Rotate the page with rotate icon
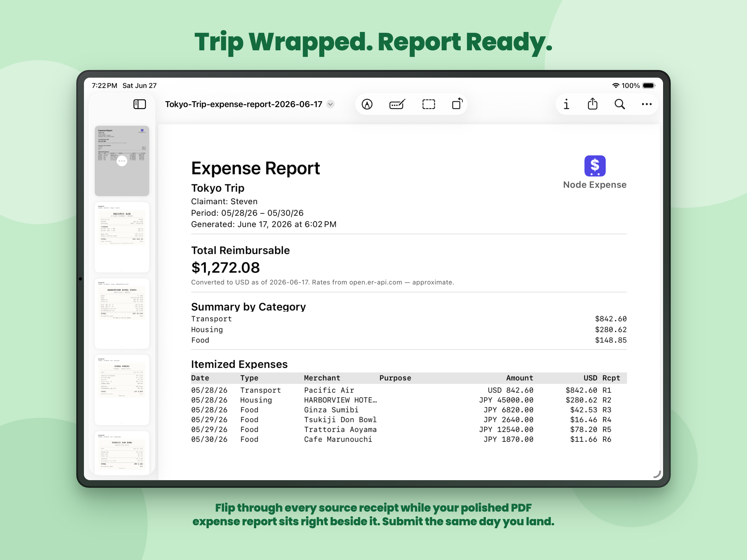 [457, 103]
